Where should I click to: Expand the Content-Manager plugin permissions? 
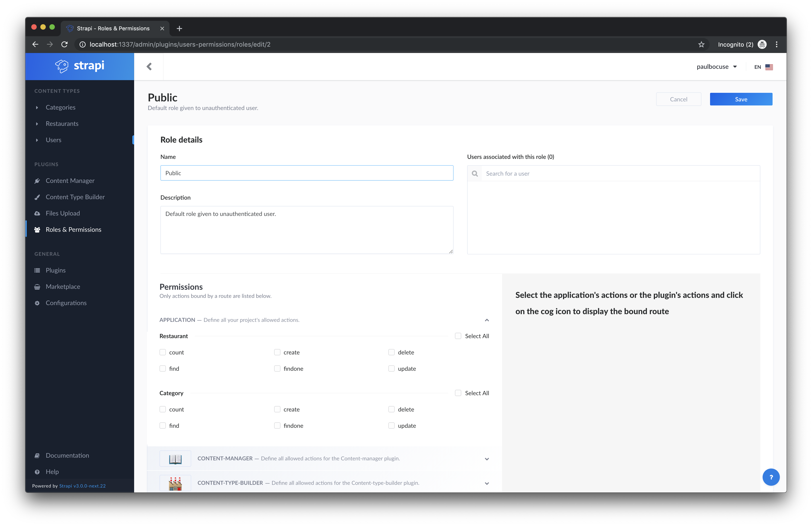[x=486, y=459]
